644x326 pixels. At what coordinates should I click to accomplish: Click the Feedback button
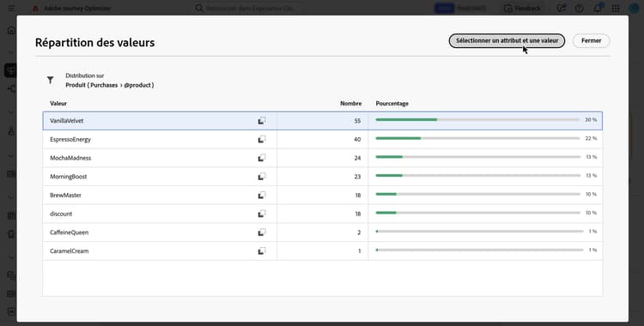[x=522, y=9]
